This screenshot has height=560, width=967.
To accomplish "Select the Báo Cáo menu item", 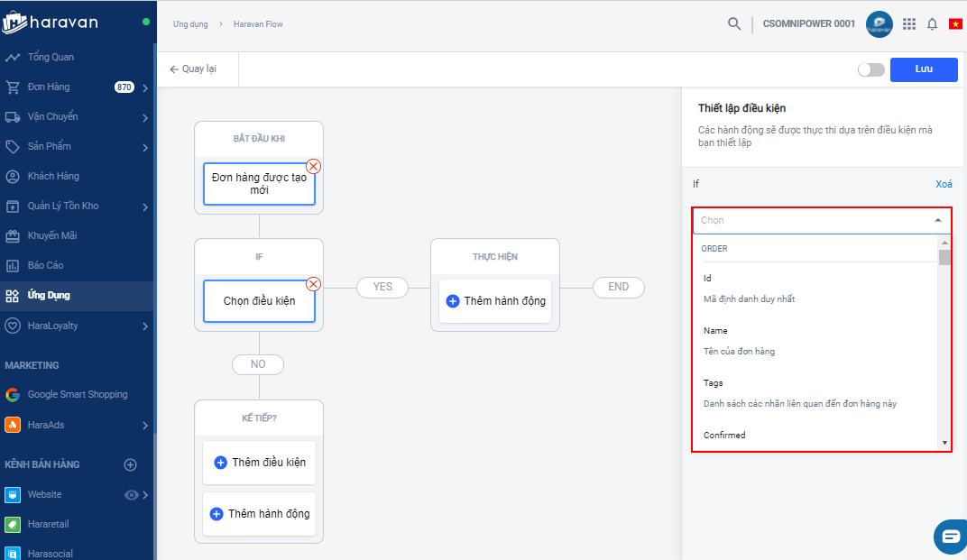I will point(45,266).
